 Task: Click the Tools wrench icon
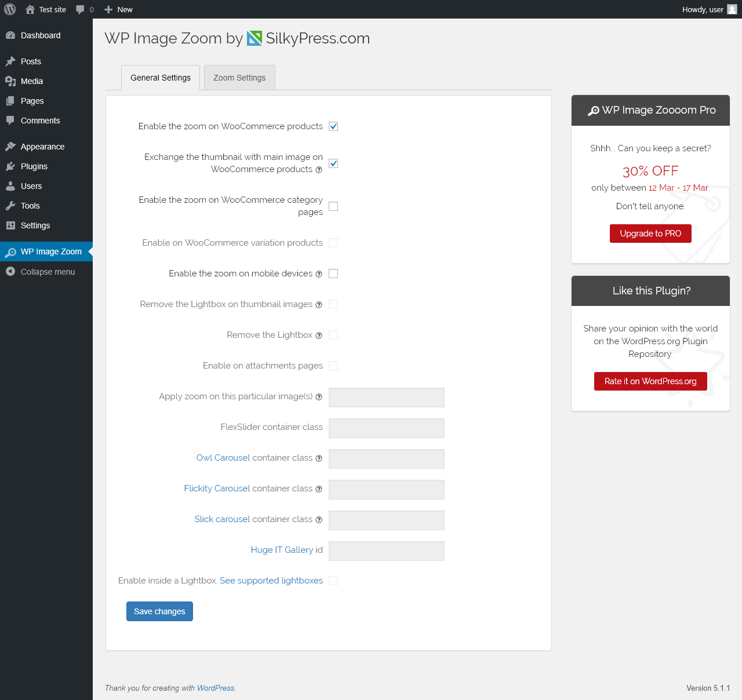[x=10, y=206]
